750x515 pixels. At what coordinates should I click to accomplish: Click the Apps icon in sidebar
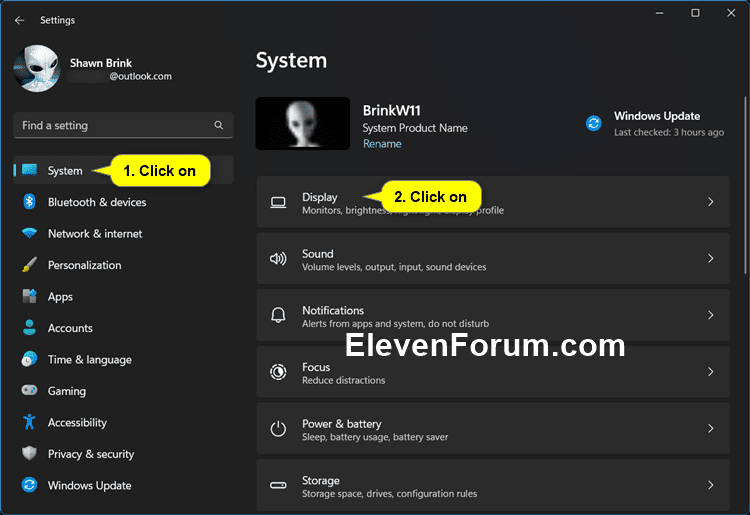[30, 296]
